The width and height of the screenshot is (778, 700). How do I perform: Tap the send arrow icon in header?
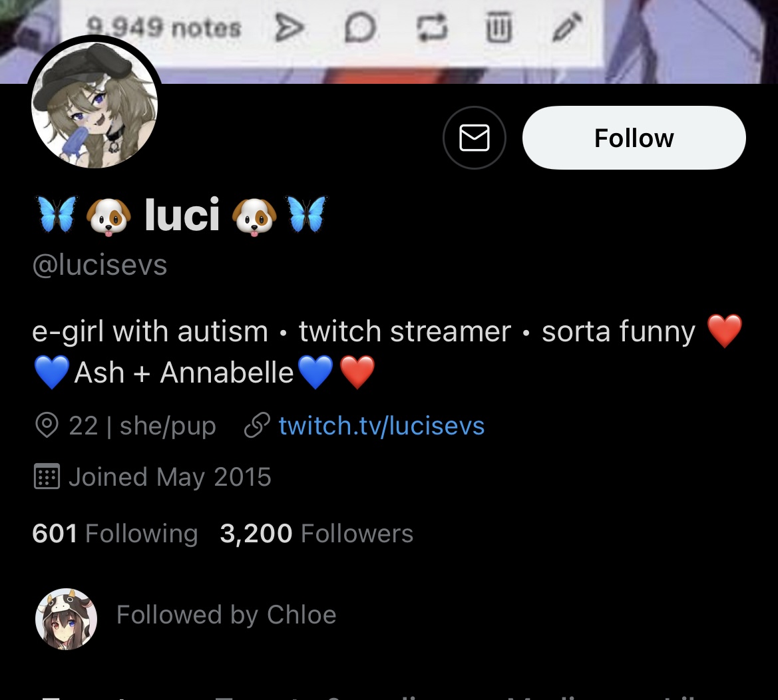pyautogui.click(x=290, y=28)
